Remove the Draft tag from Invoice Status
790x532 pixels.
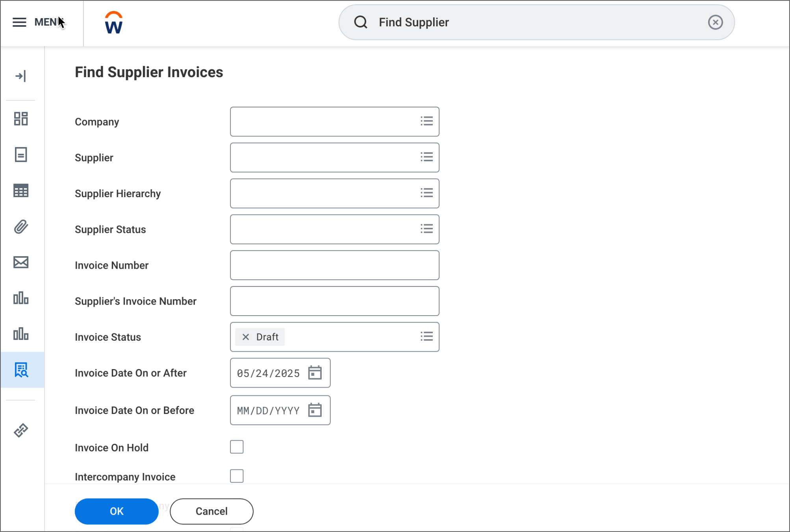(x=246, y=337)
